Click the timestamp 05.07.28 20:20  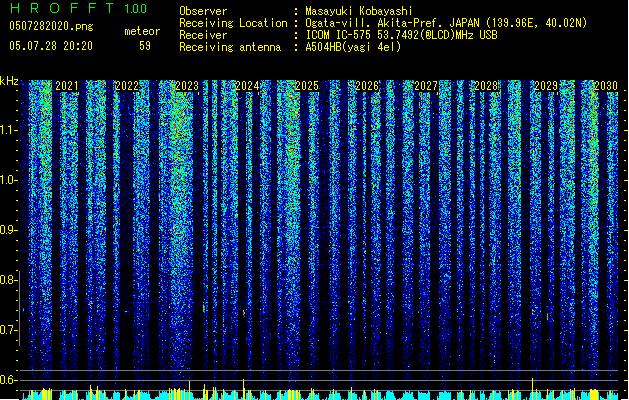point(51,46)
